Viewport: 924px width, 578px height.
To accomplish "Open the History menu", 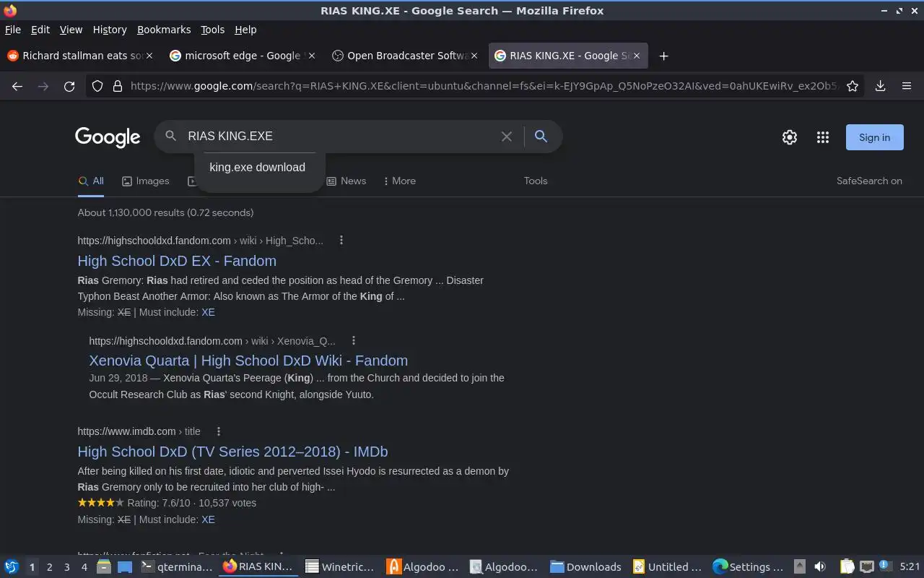I will tap(110, 30).
